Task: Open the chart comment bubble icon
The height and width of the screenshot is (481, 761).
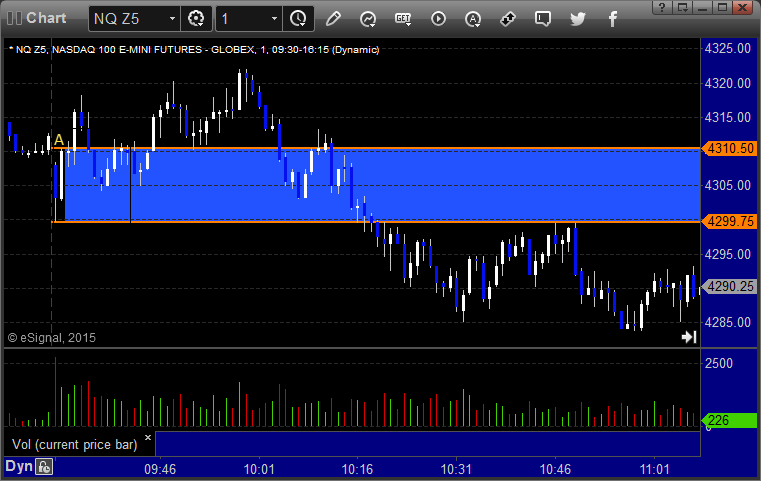Action: point(543,19)
